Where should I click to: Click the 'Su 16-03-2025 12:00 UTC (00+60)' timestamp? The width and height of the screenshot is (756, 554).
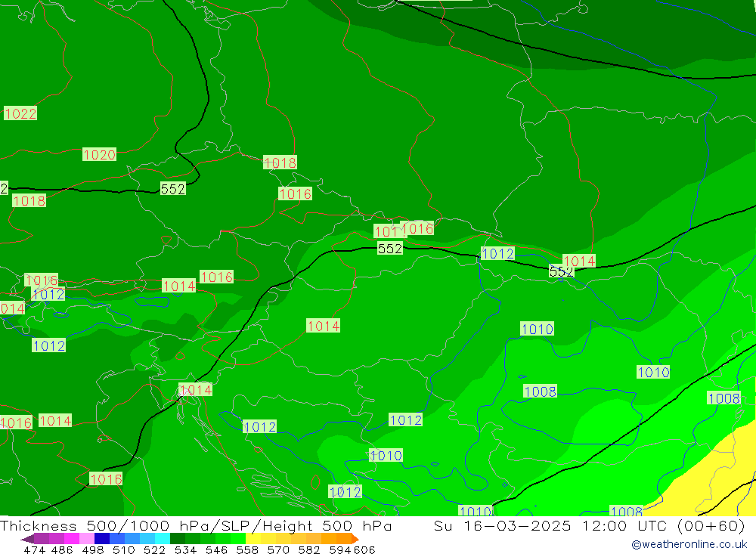[589, 525]
